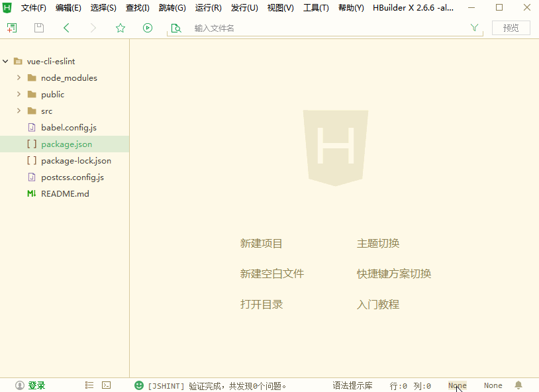
Task: Open the 工具(T) menu
Action: click(316, 8)
